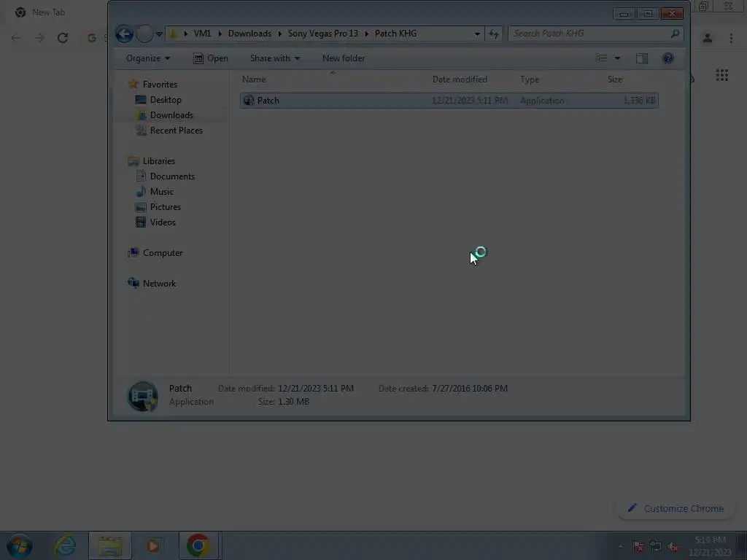The width and height of the screenshot is (747, 560).
Task: Click the Chrome reload button
Action: (63, 38)
